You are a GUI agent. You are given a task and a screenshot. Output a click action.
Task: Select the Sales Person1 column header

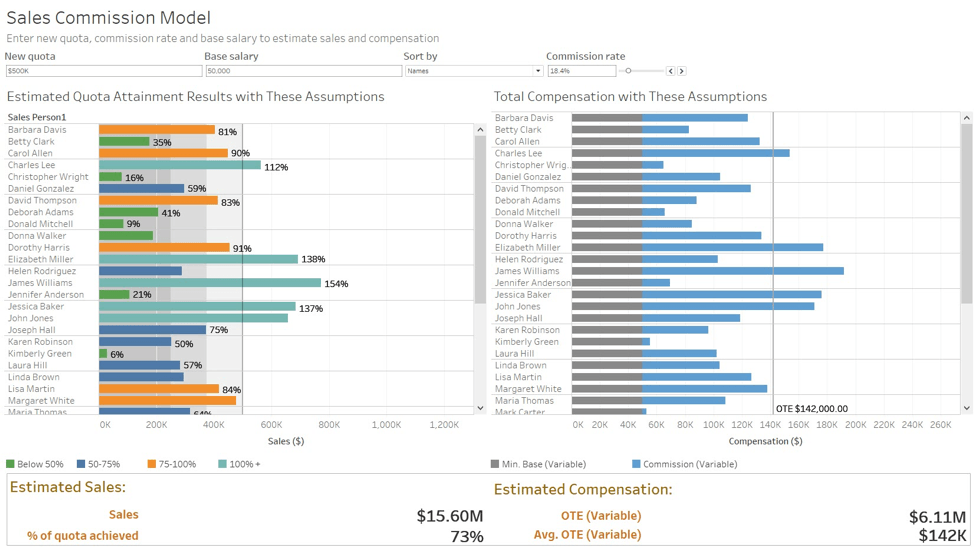tap(37, 118)
